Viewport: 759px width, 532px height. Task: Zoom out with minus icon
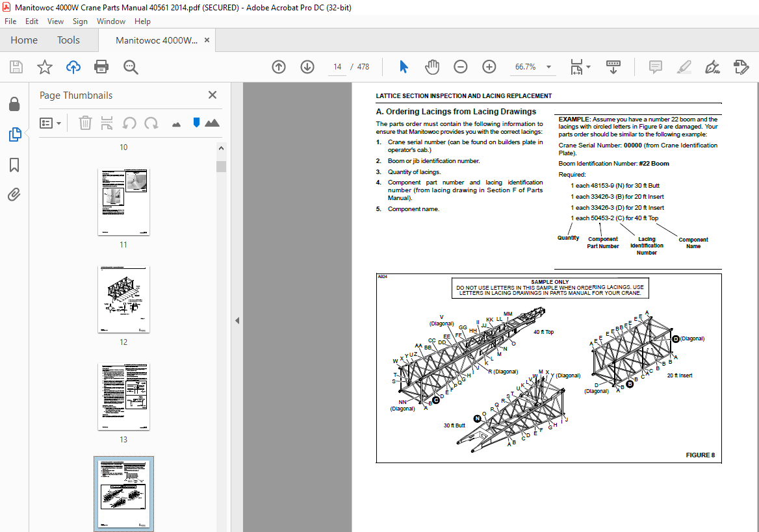pyautogui.click(x=460, y=67)
